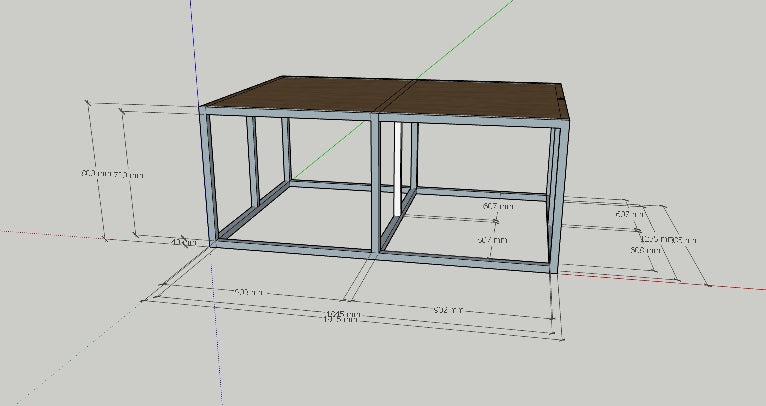Pick the front-right corner leg of the frame
Viewport: 766px width, 406px height.
(x=560, y=195)
